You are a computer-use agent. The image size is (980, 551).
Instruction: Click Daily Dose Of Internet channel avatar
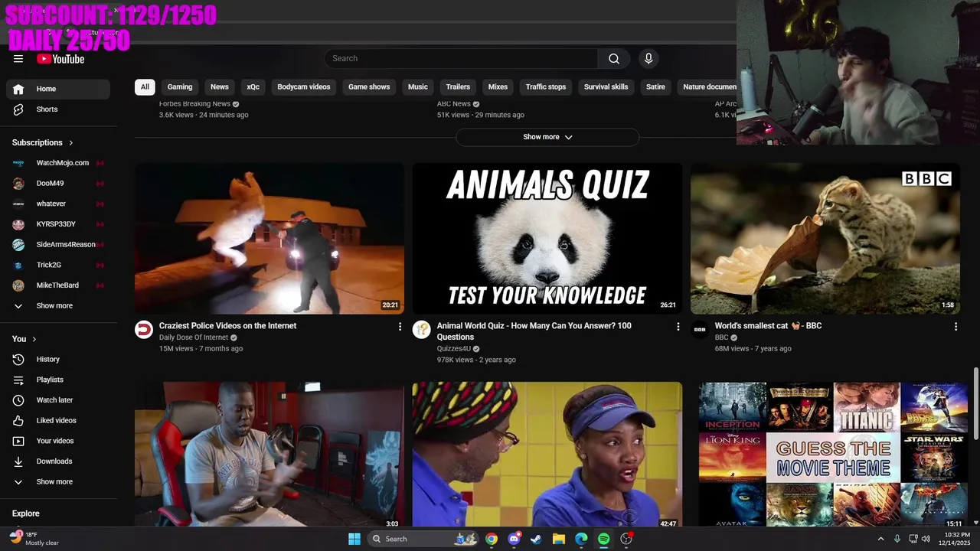[x=144, y=330]
